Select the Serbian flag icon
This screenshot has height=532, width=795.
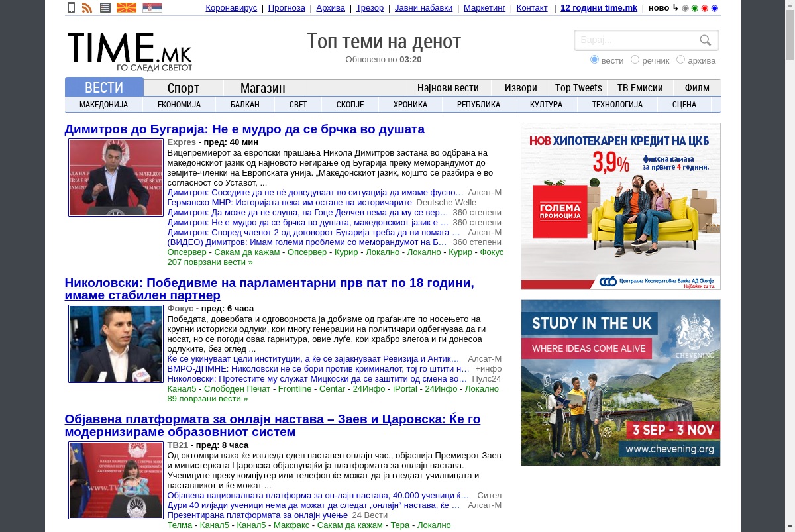click(152, 8)
